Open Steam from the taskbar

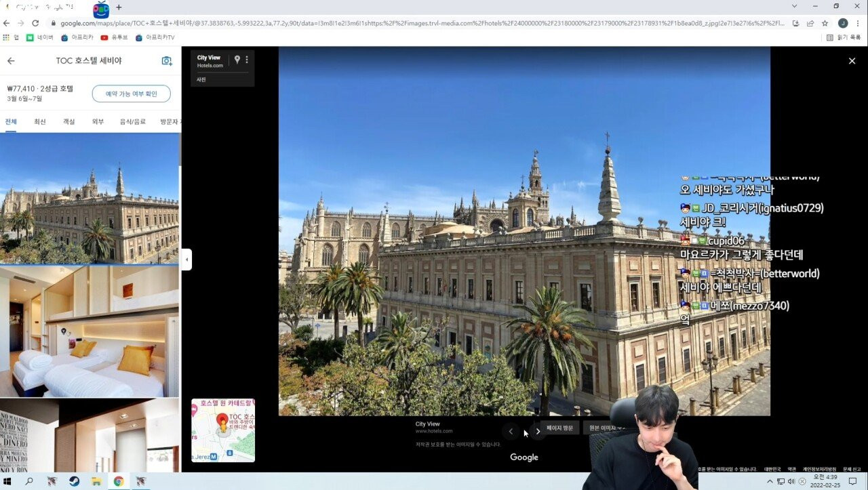point(74,481)
